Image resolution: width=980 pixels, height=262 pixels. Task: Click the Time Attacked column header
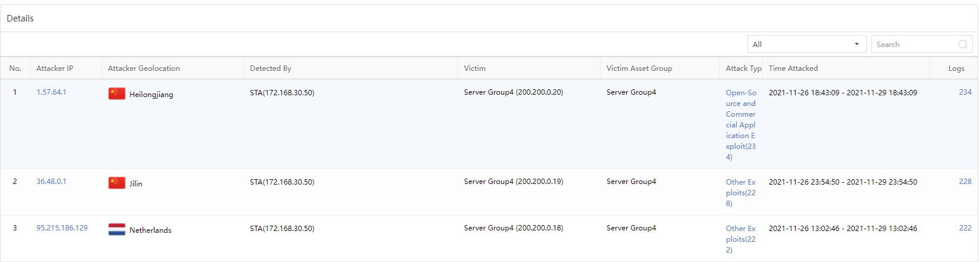793,68
